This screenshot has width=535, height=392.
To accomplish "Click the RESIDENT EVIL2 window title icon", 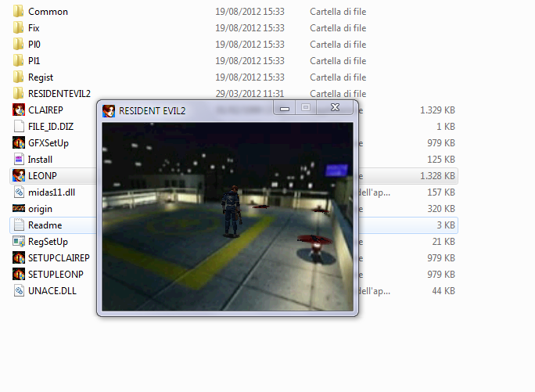I will click(109, 111).
